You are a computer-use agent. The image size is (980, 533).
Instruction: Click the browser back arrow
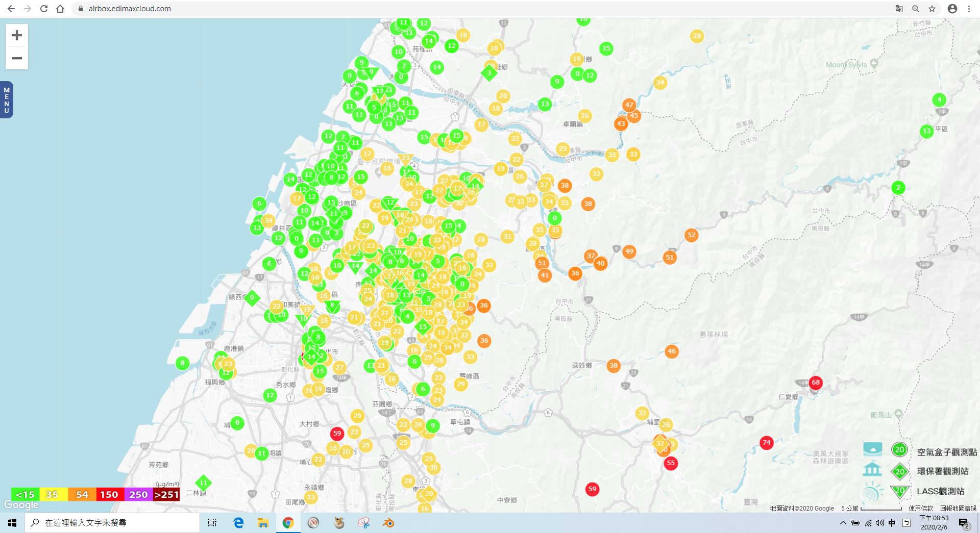pos(11,9)
